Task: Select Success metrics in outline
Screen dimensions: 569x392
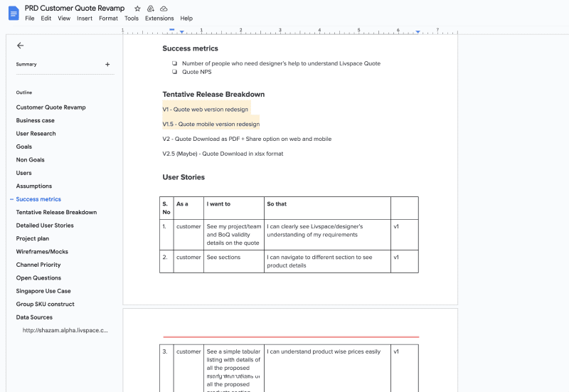Action: 38,199
